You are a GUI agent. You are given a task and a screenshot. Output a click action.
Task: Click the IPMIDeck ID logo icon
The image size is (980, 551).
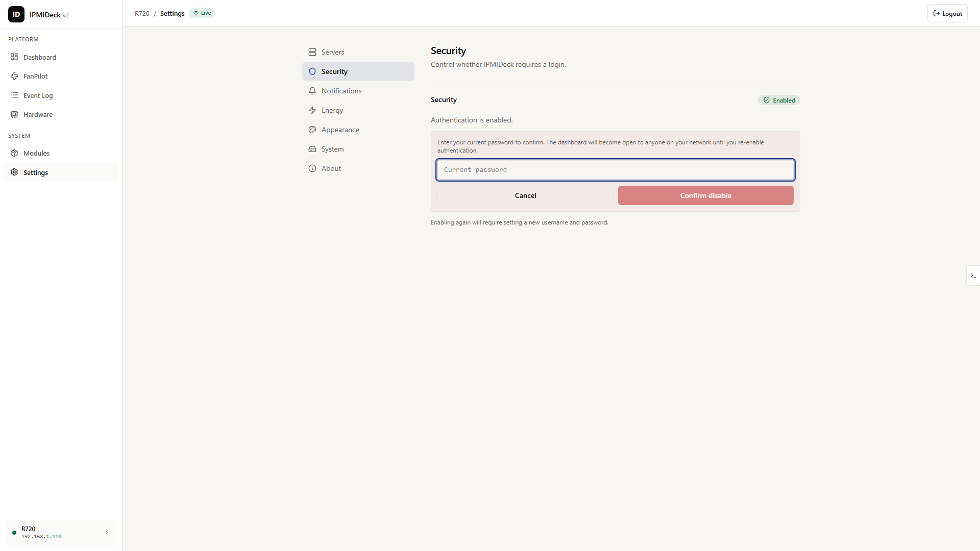(16, 14)
